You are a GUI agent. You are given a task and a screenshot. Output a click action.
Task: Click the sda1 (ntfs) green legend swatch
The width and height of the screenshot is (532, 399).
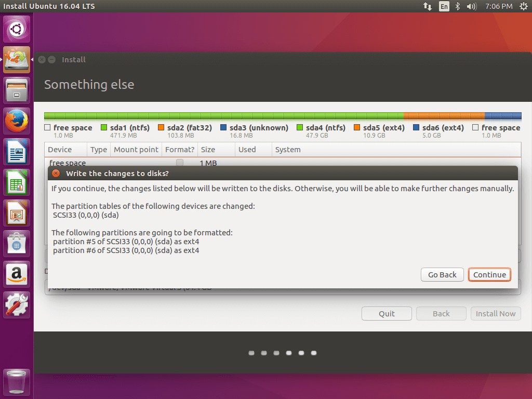(104, 127)
